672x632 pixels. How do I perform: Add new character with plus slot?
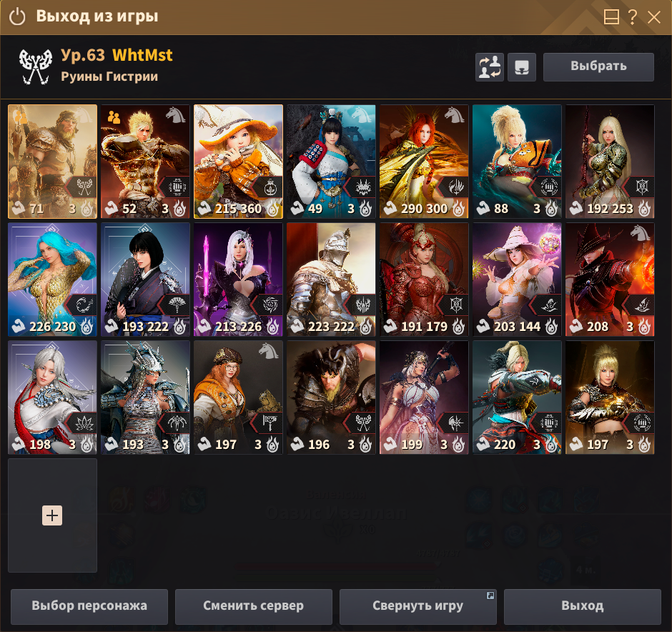point(52,515)
